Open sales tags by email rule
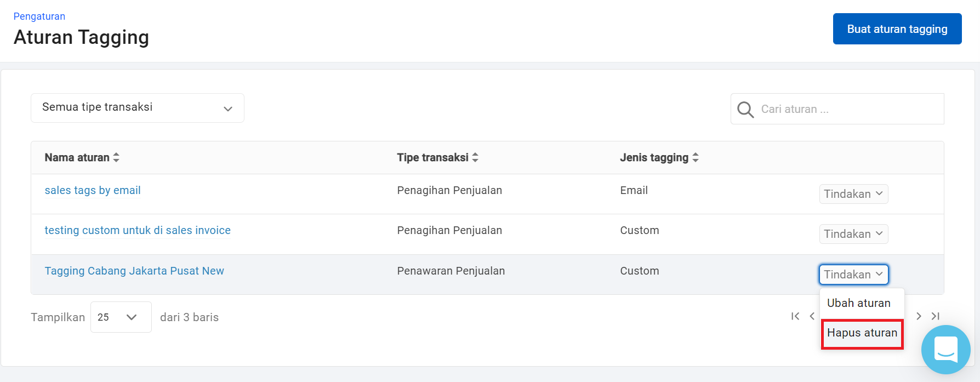The width and height of the screenshot is (980, 382). pos(93,190)
